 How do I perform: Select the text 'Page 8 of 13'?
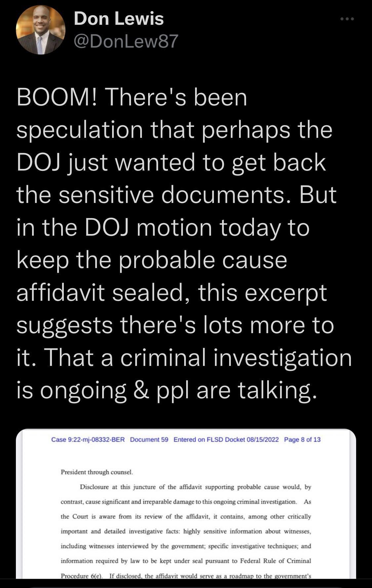302,440
